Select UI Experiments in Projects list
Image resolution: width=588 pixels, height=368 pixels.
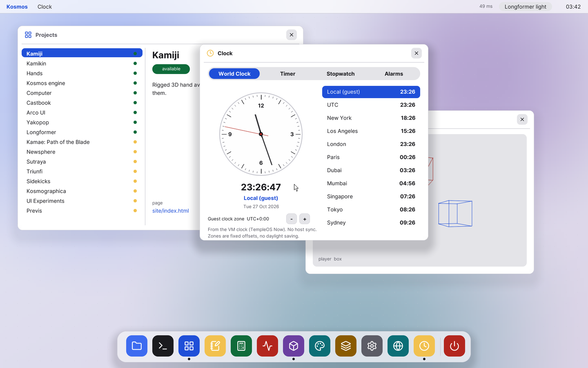82,201
